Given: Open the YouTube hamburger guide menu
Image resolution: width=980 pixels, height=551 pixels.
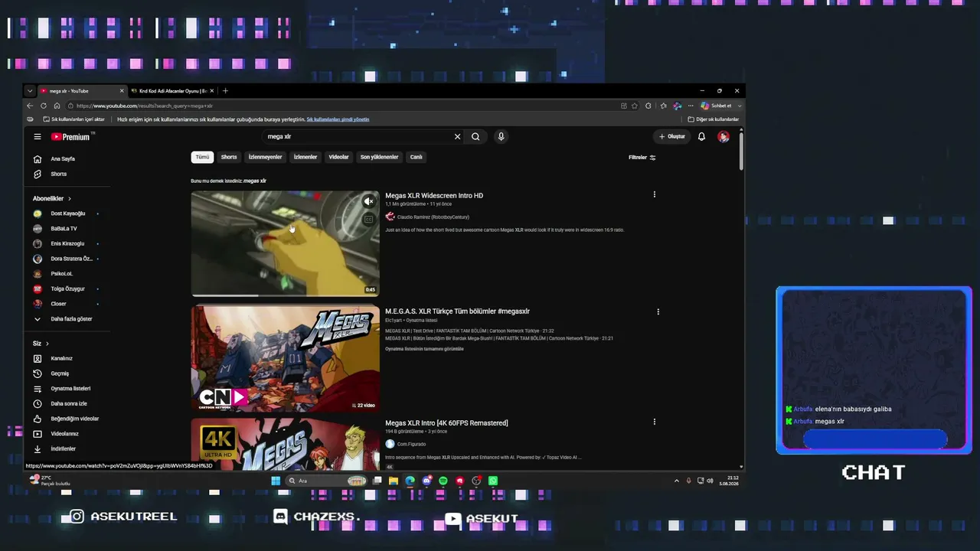Looking at the screenshot, I should tap(37, 137).
